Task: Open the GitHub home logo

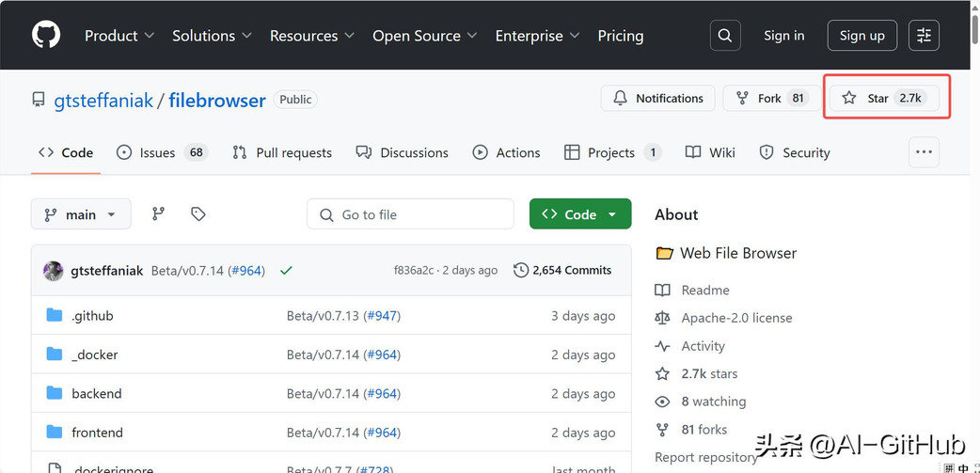Action: (x=46, y=35)
